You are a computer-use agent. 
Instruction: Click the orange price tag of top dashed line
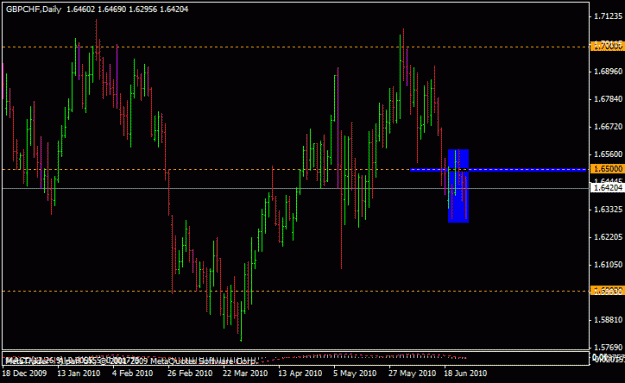(607, 46)
